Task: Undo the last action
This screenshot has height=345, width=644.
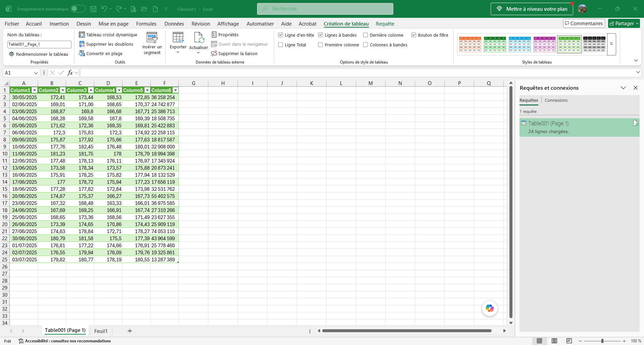Action: click(104, 9)
